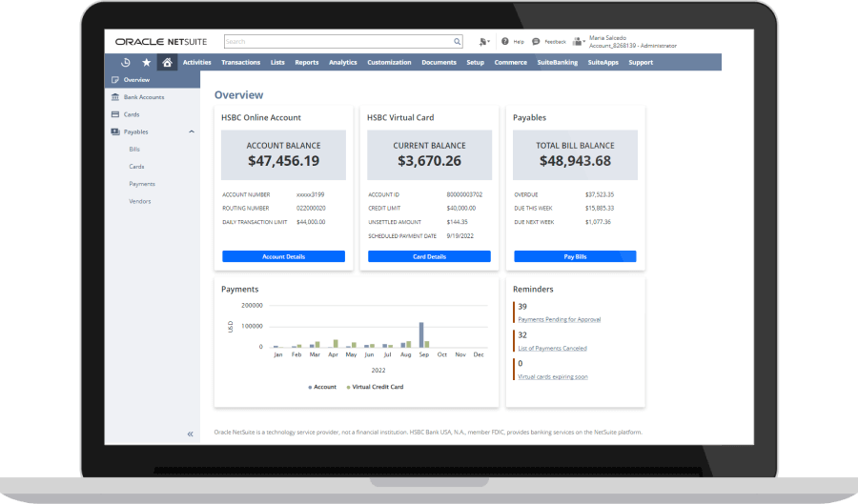Select Bills under Payables
858x504 pixels.
pyautogui.click(x=134, y=150)
